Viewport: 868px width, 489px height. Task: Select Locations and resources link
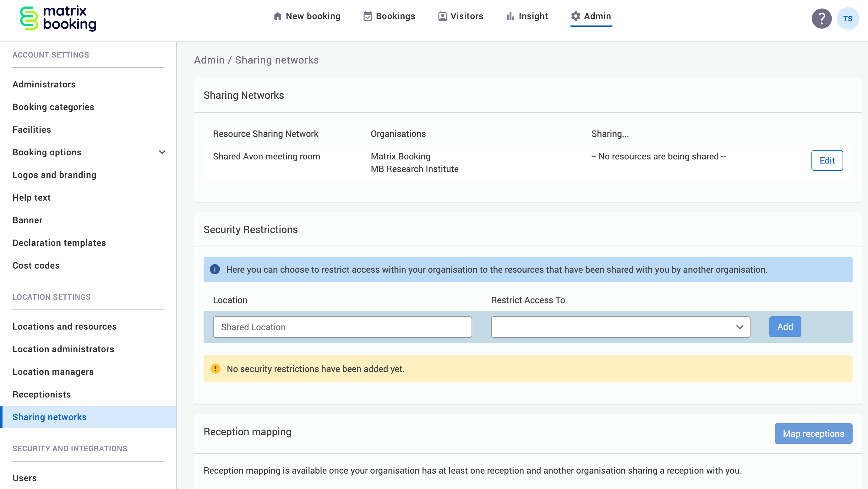[x=65, y=326]
